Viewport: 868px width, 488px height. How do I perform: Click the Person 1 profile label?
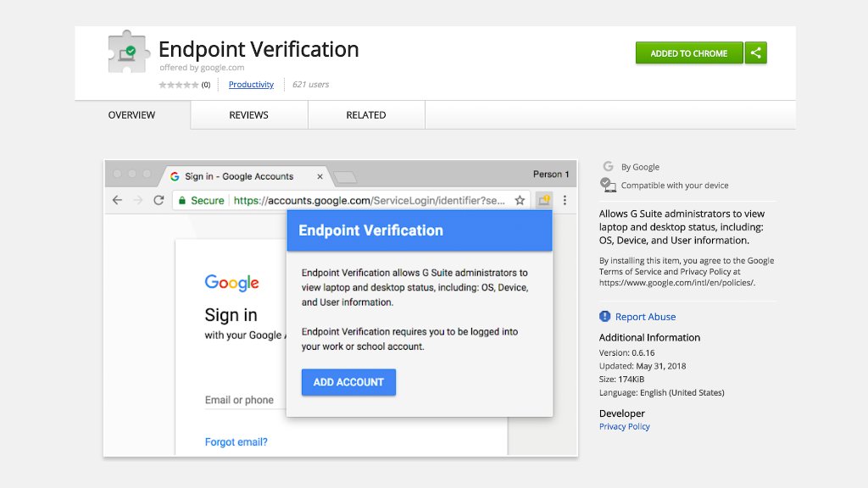[x=551, y=174]
